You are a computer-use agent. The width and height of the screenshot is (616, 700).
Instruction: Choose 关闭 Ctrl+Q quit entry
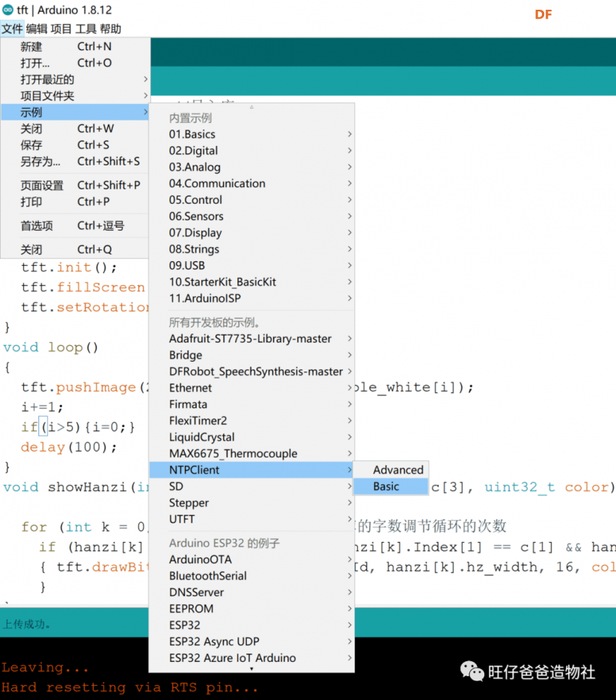click(x=75, y=249)
